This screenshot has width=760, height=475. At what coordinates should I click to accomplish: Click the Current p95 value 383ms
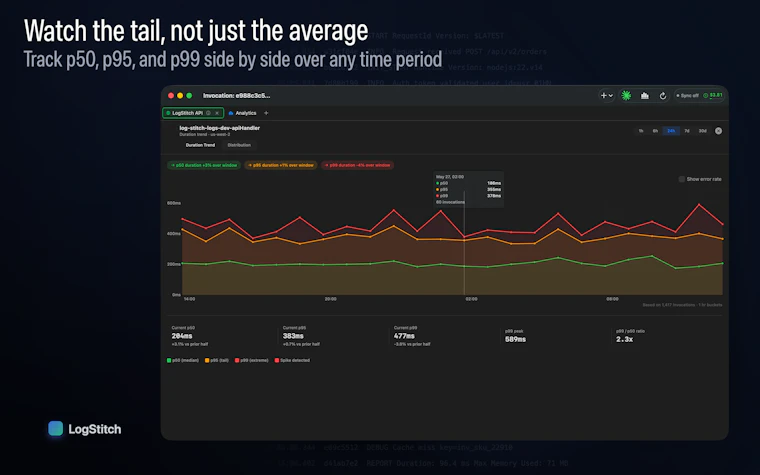(x=293, y=336)
